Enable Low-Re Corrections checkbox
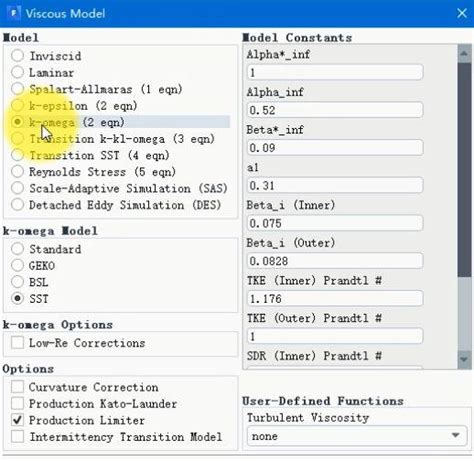 [17, 343]
